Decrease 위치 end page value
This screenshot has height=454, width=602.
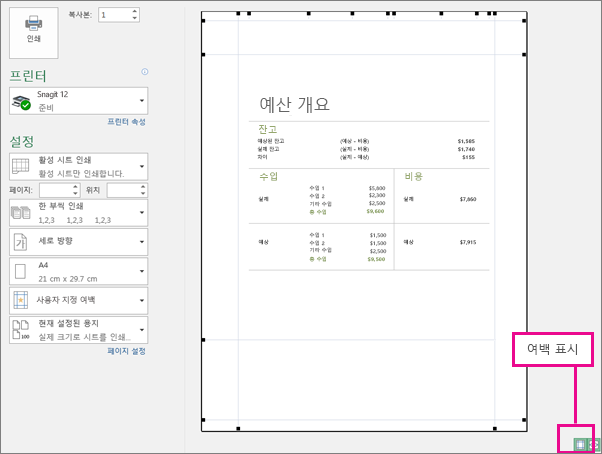[x=143, y=193]
